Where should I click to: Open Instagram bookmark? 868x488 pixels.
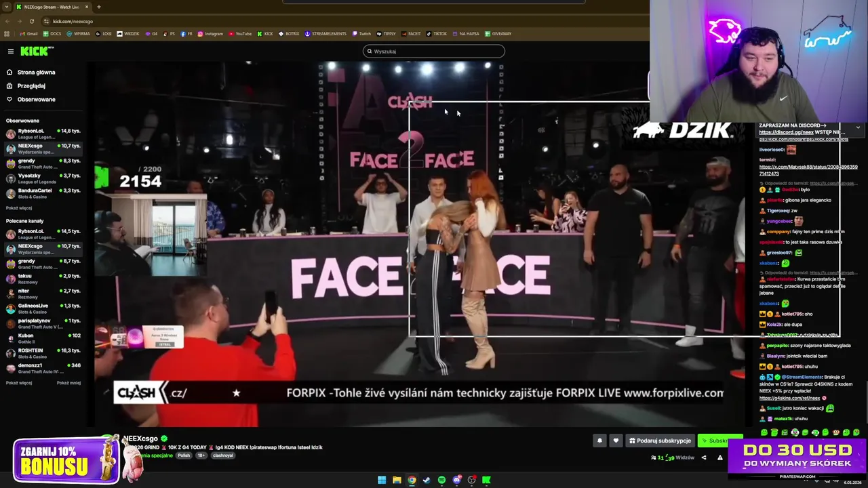coord(210,34)
